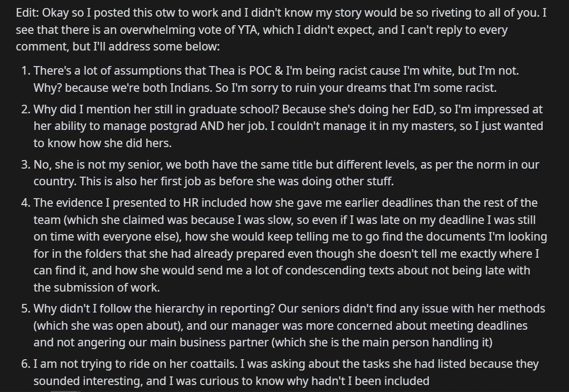Click "(which she was open about)" text
Screen dimensions: 569x392
[108, 326]
